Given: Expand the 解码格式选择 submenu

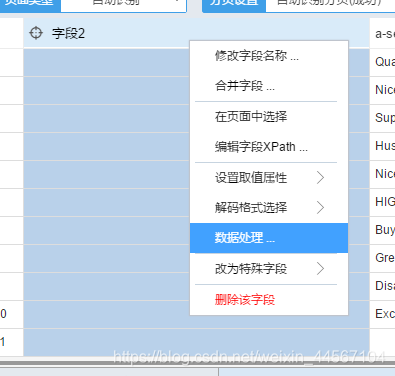Looking at the screenshot, I should click(269, 208).
